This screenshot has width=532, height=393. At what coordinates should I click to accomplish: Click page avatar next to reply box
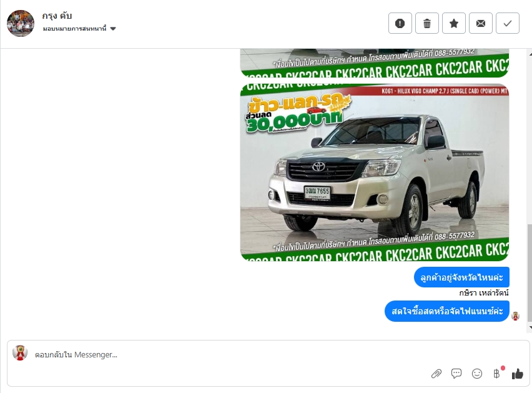click(20, 352)
